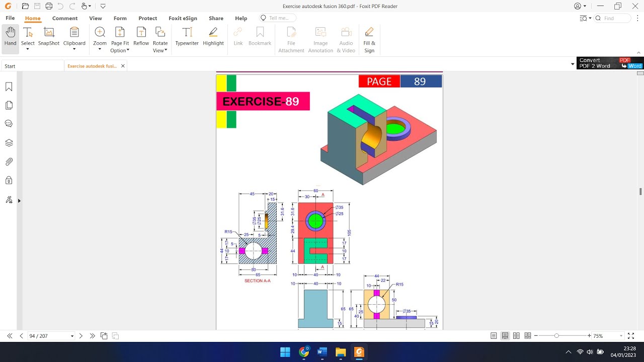Open the File menu
644x362 pixels.
[x=10, y=18]
